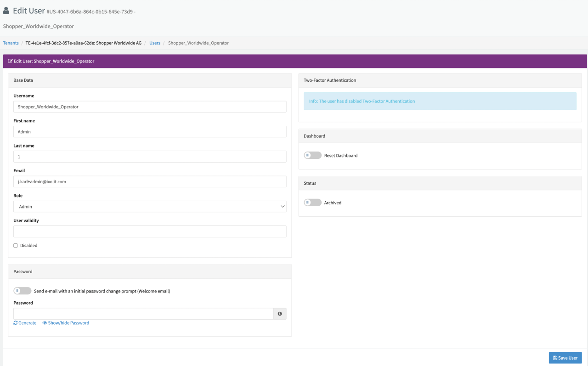Image resolution: width=588 pixels, height=366 pixels.
Task: Focus the Last name input field
Action: coord(150,157)
